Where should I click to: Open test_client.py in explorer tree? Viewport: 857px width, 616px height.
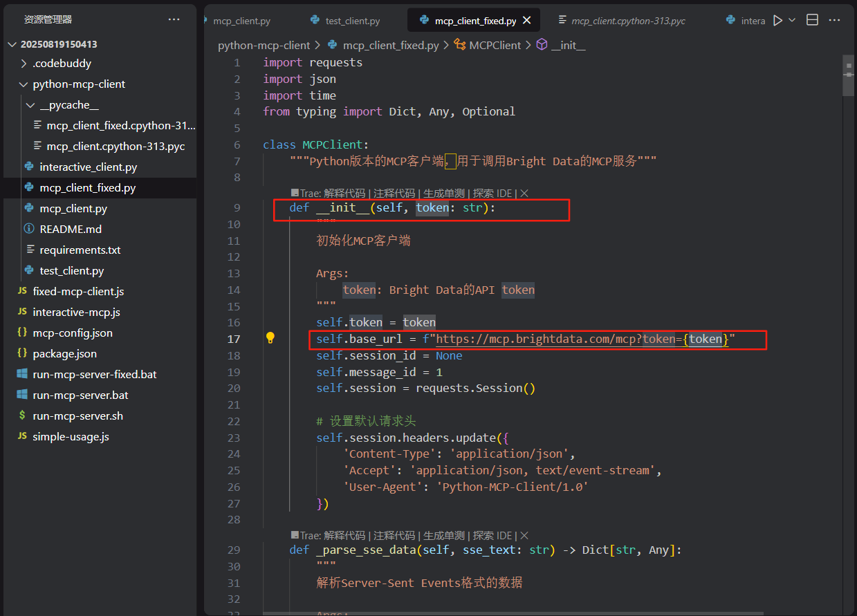pos(72,271)
